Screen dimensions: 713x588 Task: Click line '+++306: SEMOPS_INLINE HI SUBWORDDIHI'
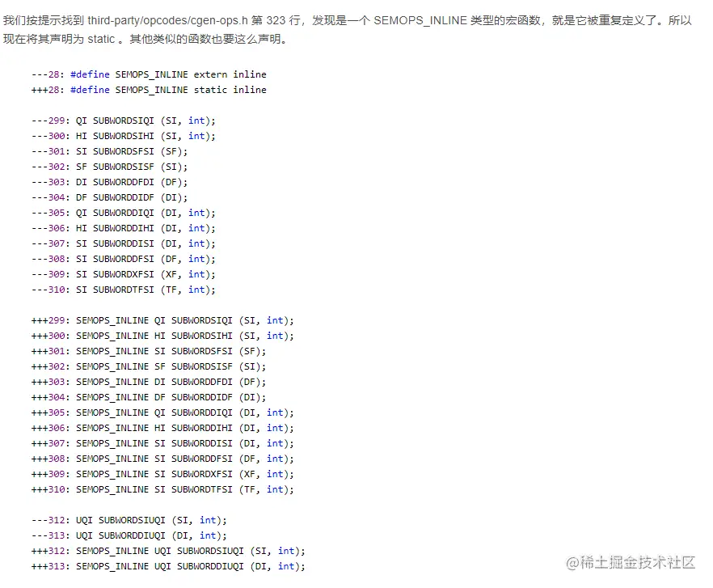click(162, 428)
